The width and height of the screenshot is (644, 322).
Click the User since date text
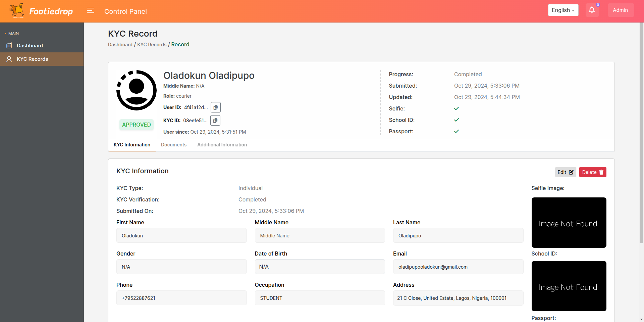(205, 132)
